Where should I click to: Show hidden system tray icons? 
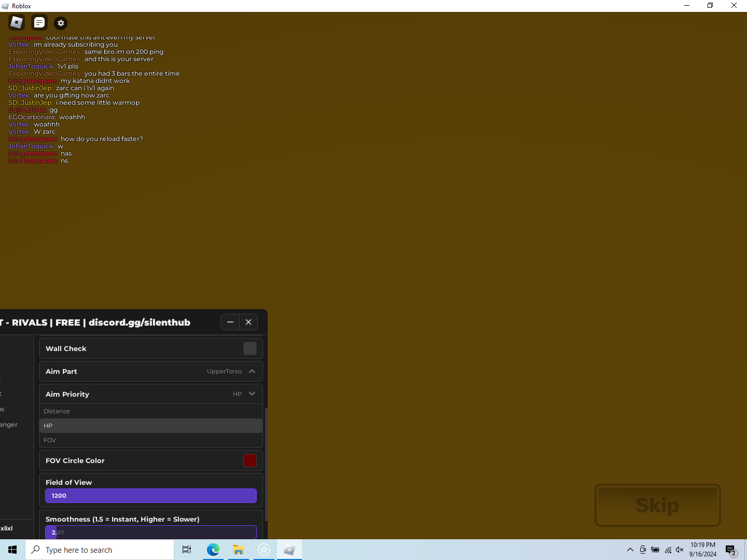(x=630, y=550)
